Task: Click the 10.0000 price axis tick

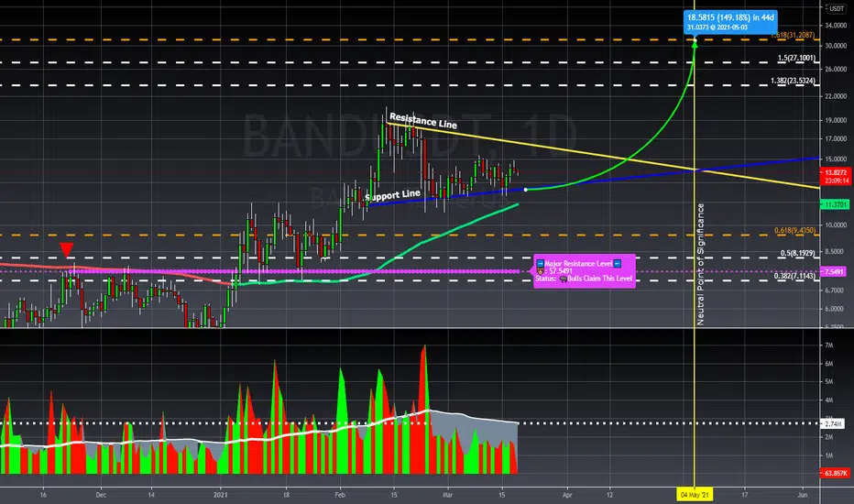Action: 836,225
